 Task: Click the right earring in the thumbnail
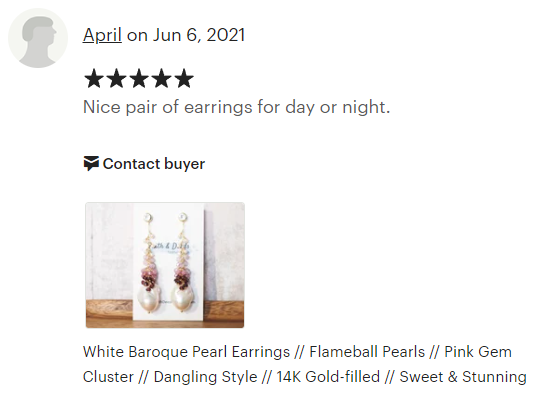pyautogui.click(x=183, y=263)
